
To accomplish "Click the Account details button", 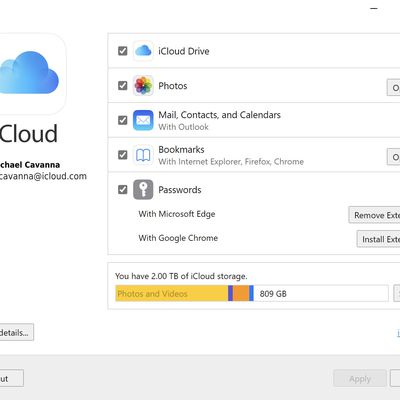I will pos(17,332).
